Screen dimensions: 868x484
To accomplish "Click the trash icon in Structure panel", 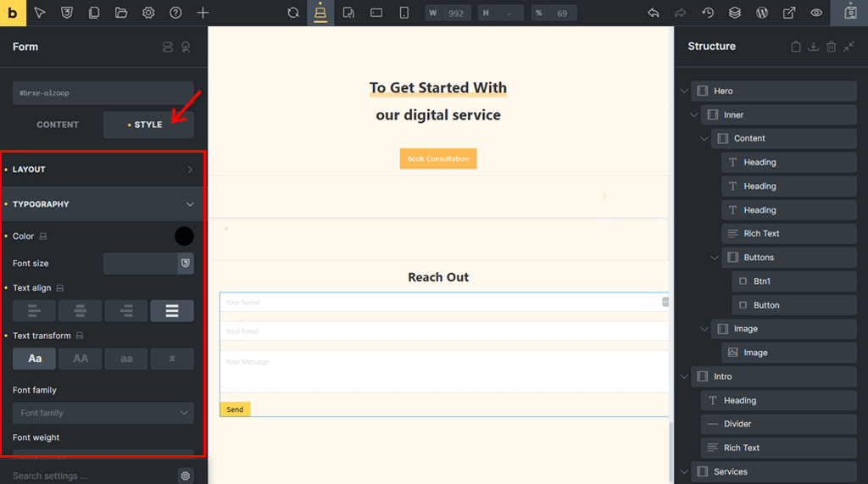I will click(x=831, y=47).
